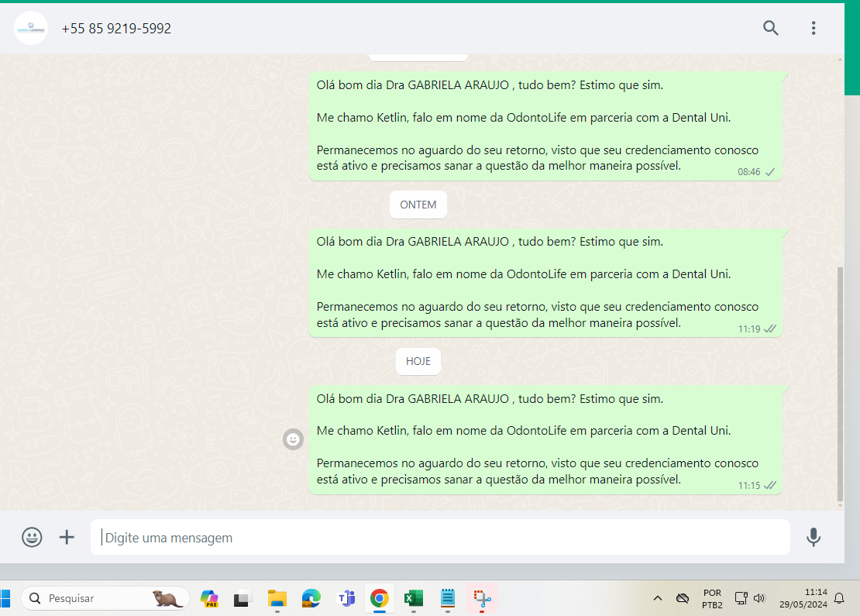Open network settings from the tray
The image size is (860, 616).
(x=741, y=598)
